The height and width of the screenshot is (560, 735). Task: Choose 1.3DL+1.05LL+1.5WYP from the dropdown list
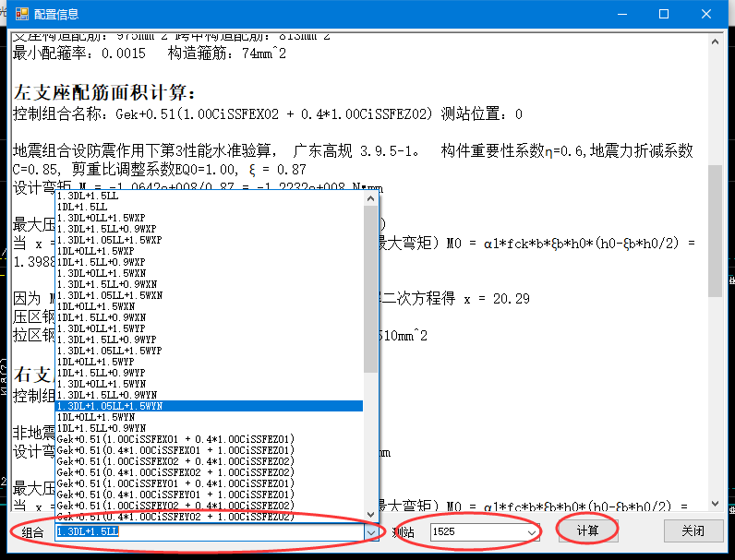pyautogui.click(x=110, y=351)
